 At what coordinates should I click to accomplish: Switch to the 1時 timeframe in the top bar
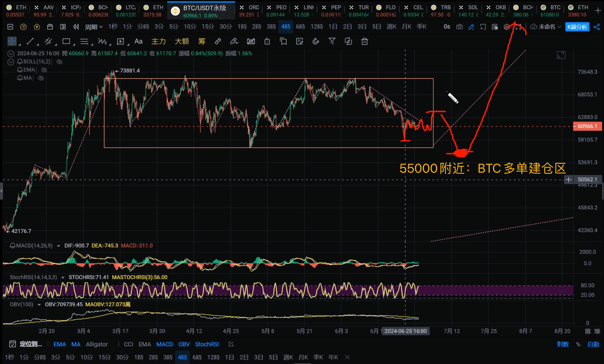click(242, 26)
